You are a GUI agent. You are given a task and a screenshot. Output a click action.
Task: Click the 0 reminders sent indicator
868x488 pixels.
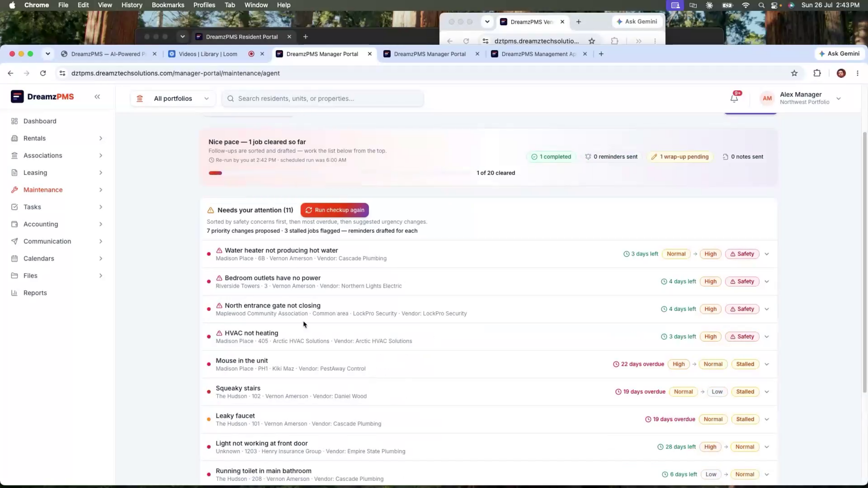pyautogui.click(x=611, y=157)
